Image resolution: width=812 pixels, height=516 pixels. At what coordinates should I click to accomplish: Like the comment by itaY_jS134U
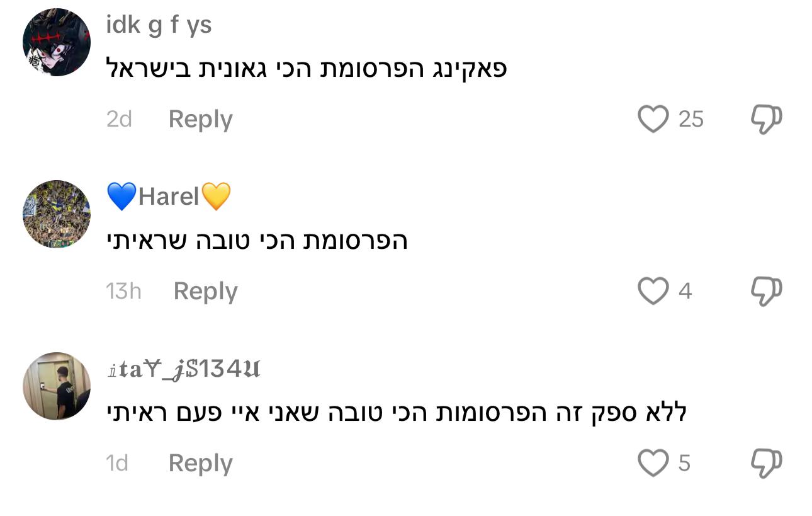[x=653, y=463]
